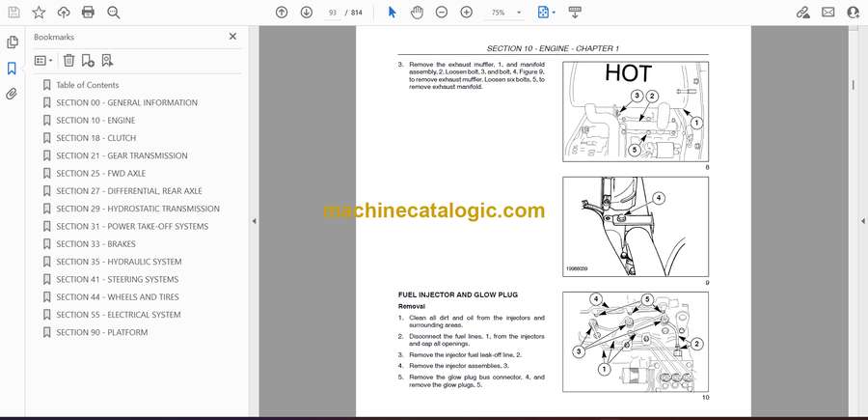Choose the selection arrow tool
Screen dimensions: 868x420
pyautogui.click(x=392, y=13)
